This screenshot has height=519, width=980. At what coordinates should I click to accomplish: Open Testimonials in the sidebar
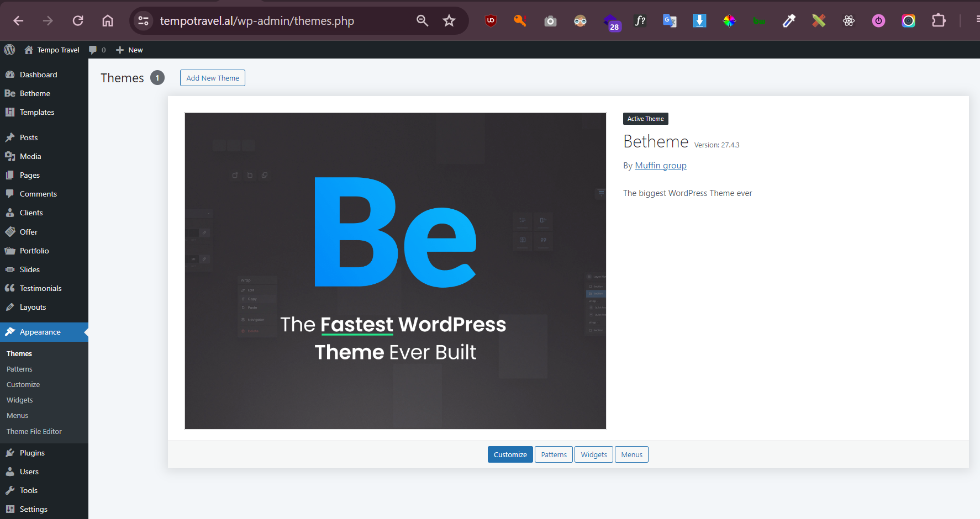pyautogui.click(x=44, y=288)
